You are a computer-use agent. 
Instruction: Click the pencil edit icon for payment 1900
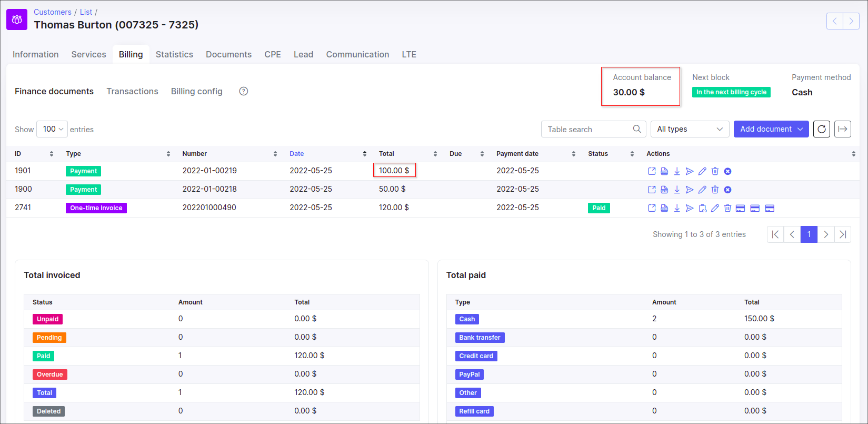[x=702, y=190]
